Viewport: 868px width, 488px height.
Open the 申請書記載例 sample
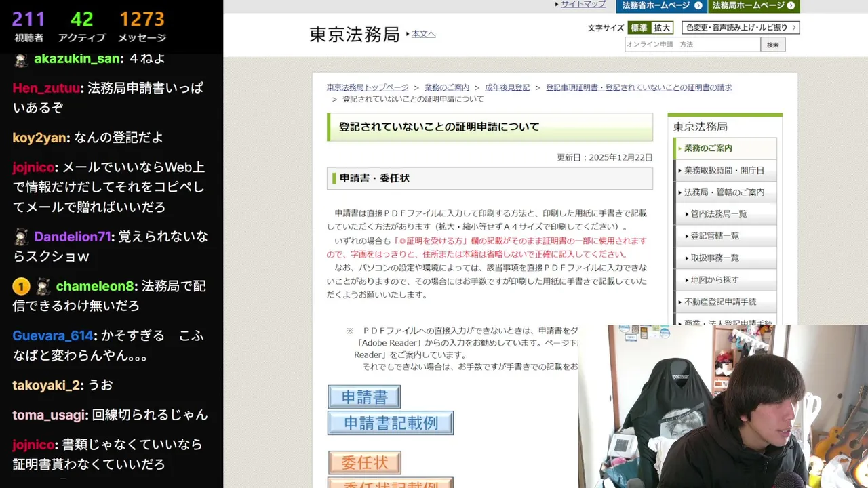[x=391, y=423]
